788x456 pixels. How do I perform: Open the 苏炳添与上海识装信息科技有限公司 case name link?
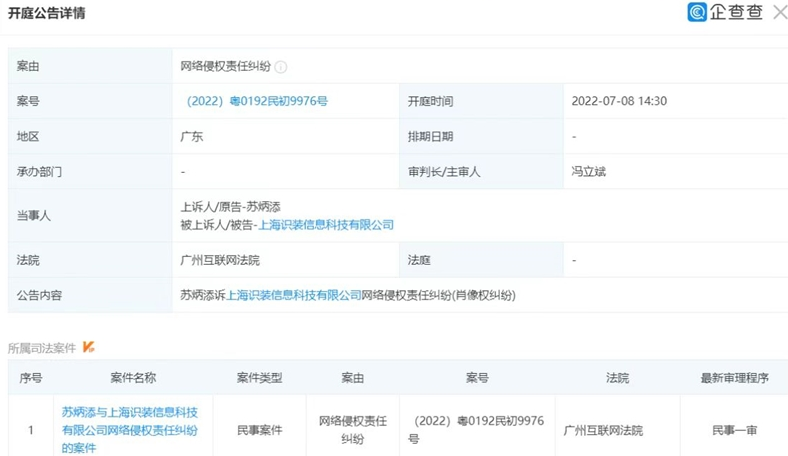pyautogui.click(x=132, y=430)
